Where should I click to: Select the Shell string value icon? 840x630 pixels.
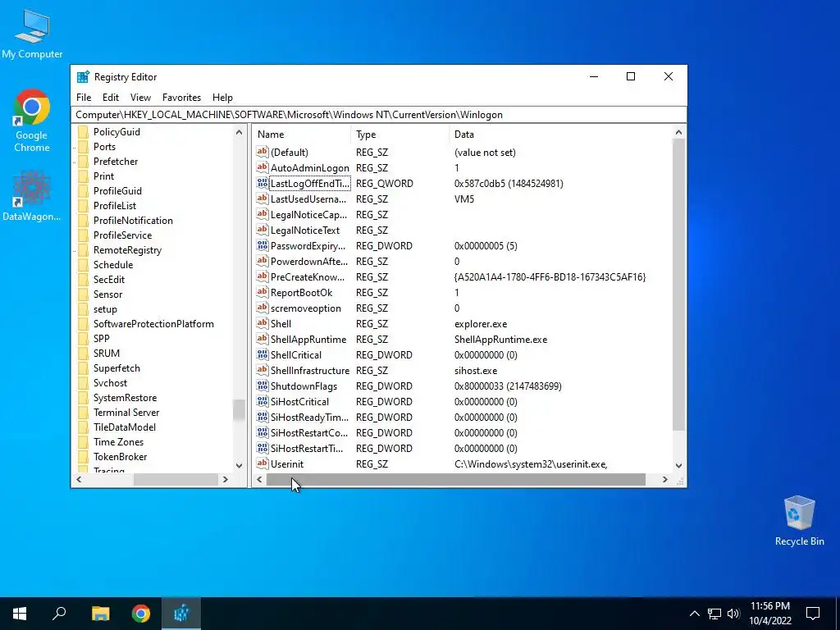tap(262, 323)
